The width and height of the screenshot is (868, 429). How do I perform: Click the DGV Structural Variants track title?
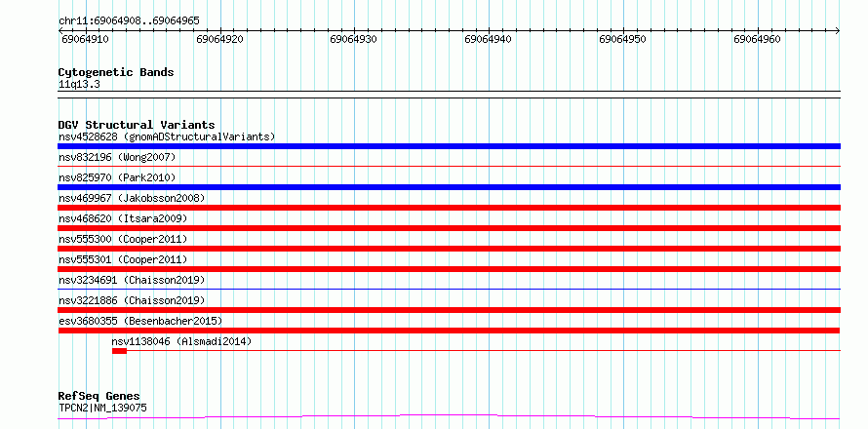[x=137, y=125]
